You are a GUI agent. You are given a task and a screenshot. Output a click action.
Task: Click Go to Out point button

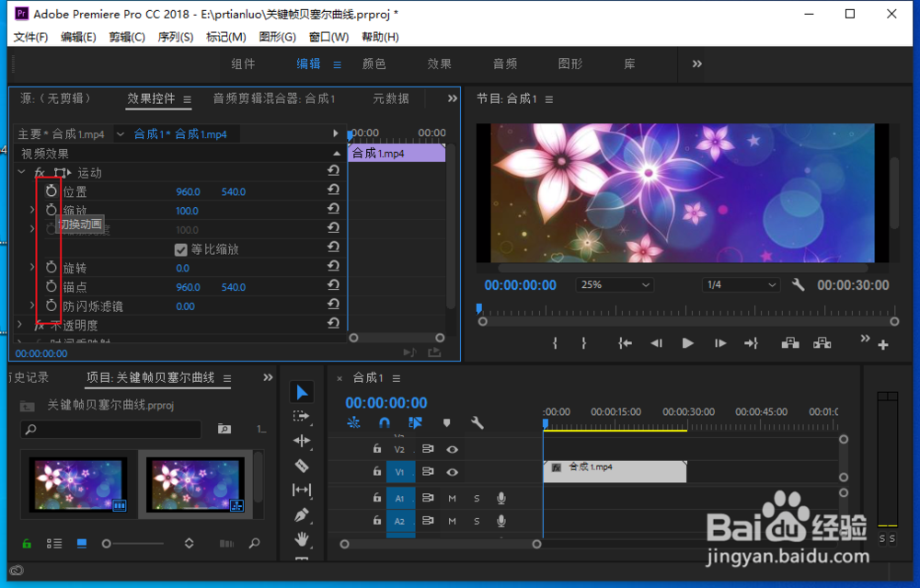(x=752, y=343)
